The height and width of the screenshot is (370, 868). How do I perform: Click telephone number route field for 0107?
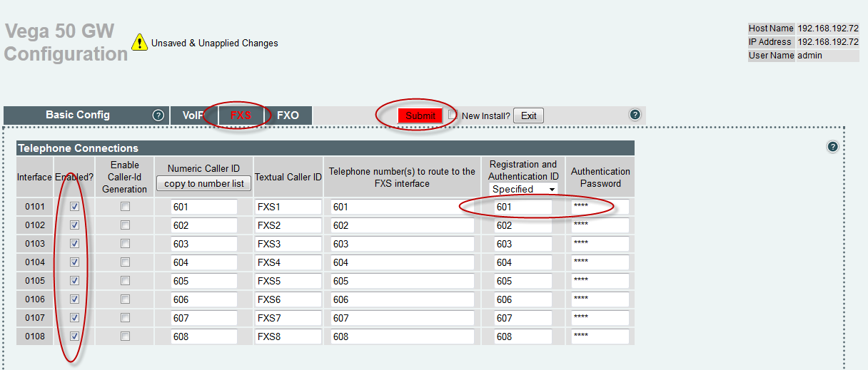pos(403,318)
